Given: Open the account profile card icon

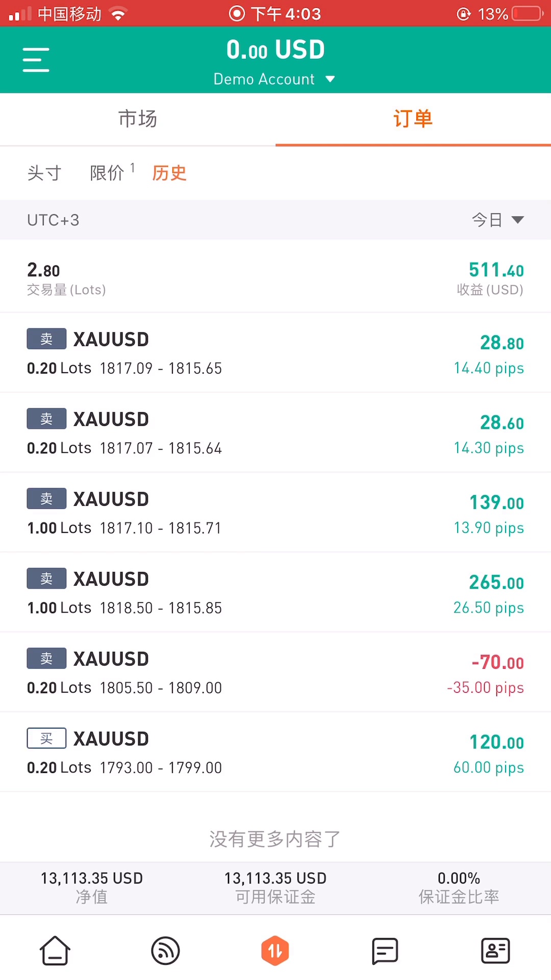Looking at the screenshot, I should tap(495, 950).
